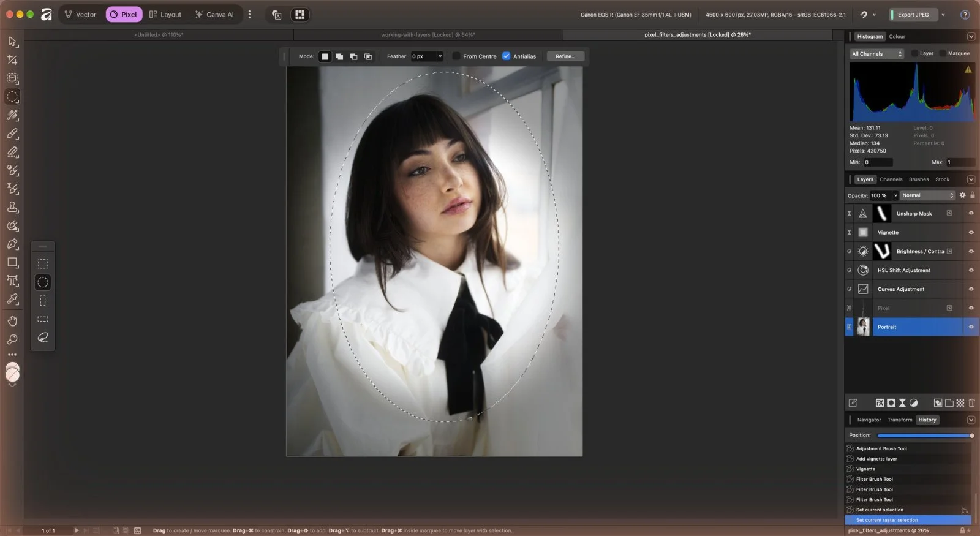
Task: Set selection mode to Intersect
Action: (368, 56)
